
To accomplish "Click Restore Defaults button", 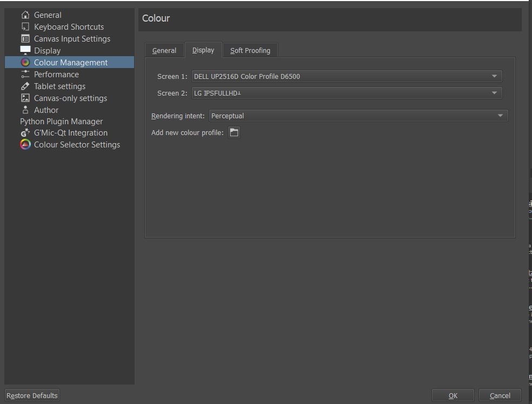I will [x=32, y=395].
